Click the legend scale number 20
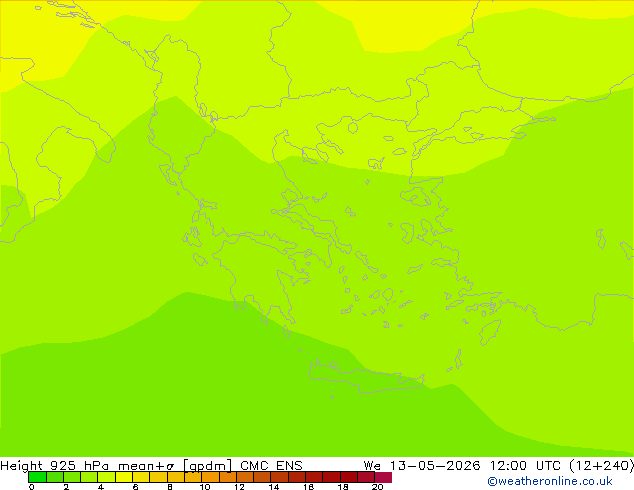 tap(378, 486)
